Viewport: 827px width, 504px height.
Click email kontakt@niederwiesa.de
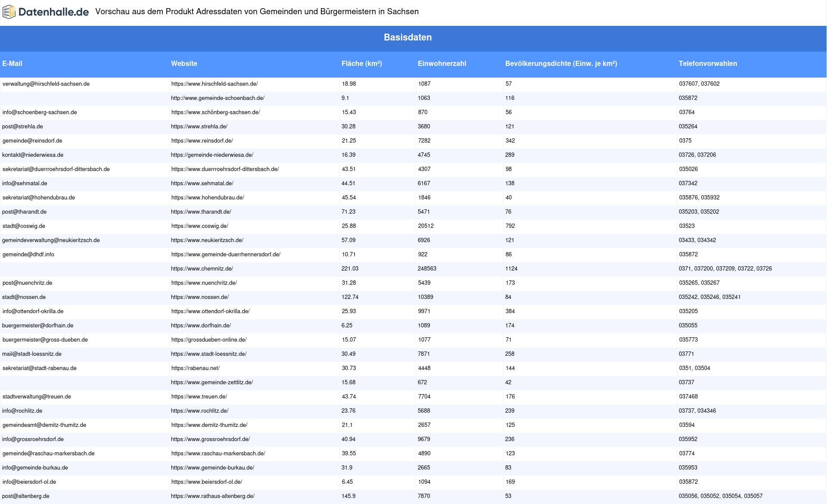tap(33, 155)
